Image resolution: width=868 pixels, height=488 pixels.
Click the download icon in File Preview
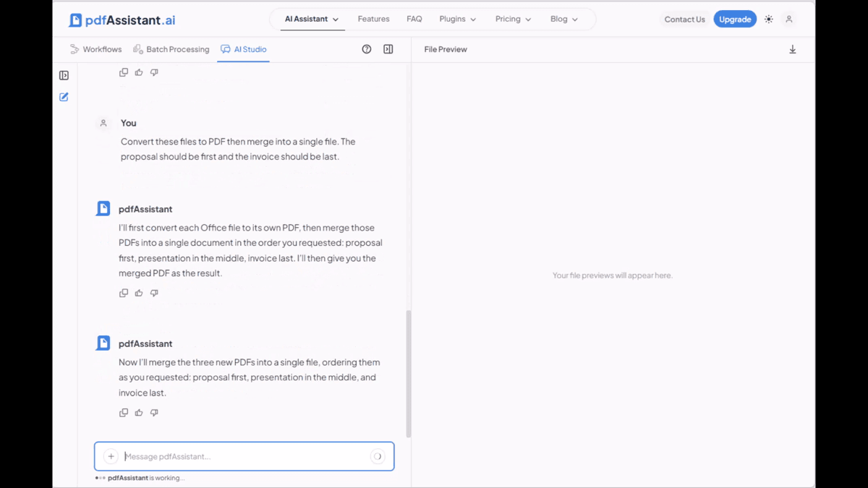792,49
